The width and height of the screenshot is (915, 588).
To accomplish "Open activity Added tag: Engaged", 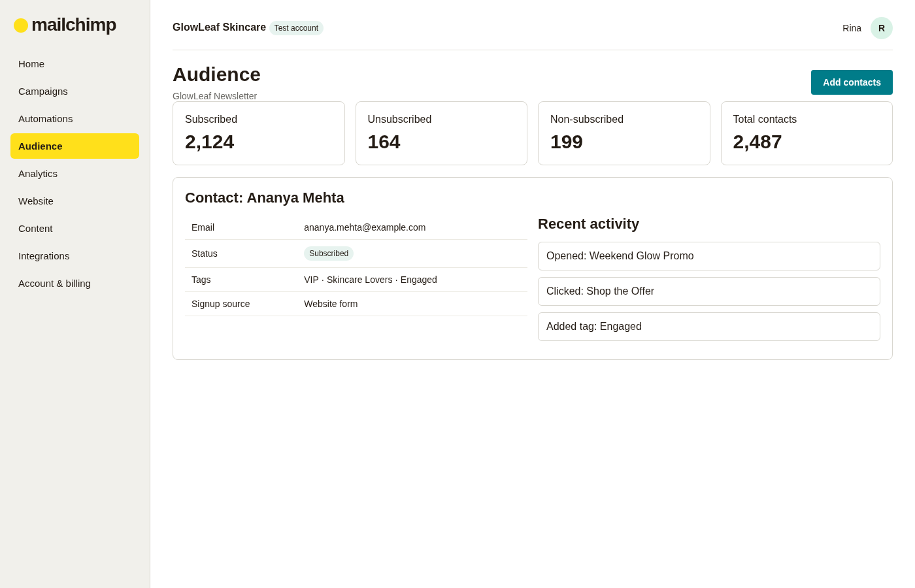I will click(709, 327).
